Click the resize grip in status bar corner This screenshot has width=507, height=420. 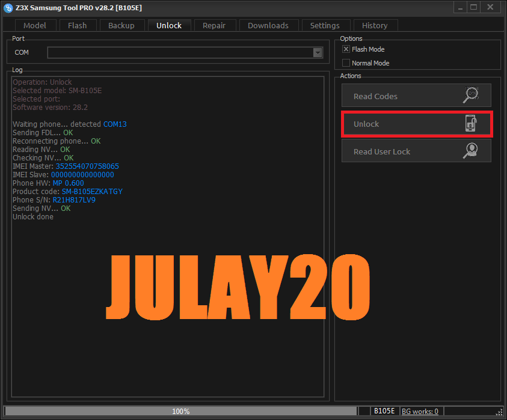click(x=500, y=412)
